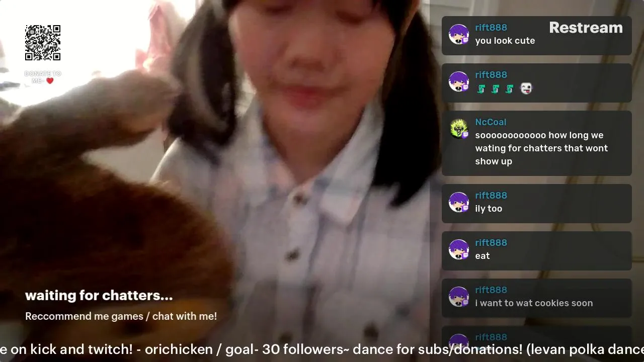The image size is (644, 362).
Task: Click the "sooooooooooo how long" chat message
Action: tap(541, 148)
